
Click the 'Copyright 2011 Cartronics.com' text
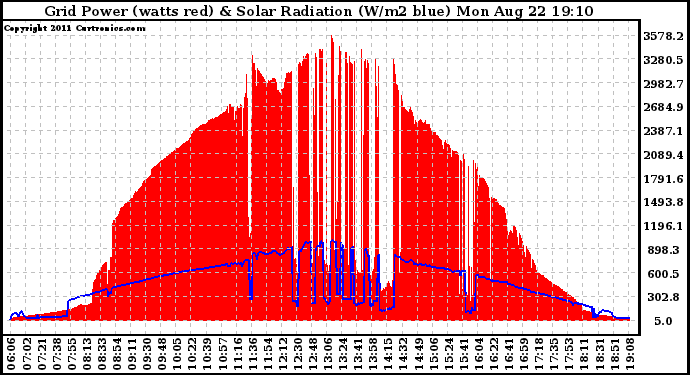[x=75, y=28]
